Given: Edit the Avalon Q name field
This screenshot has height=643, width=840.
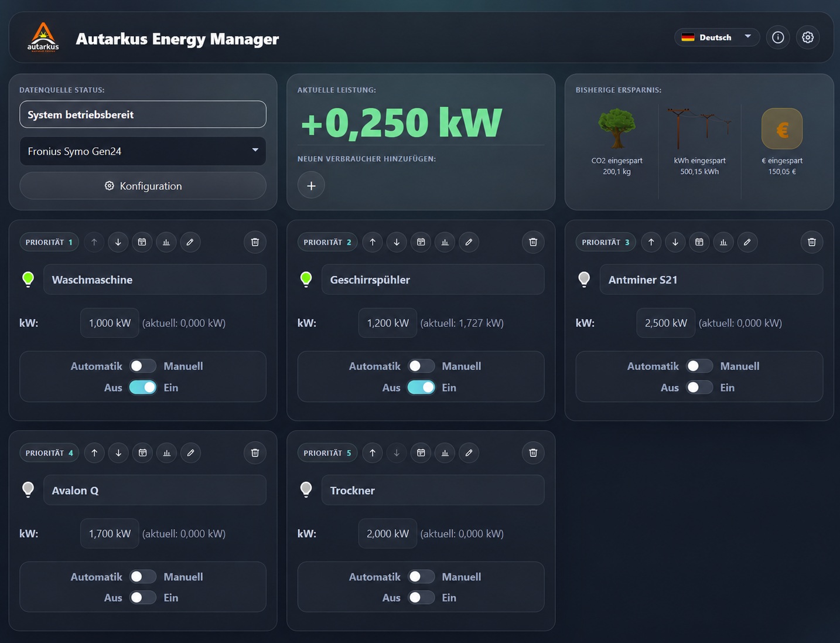Looking at the screenshot, I should point(155,490).
